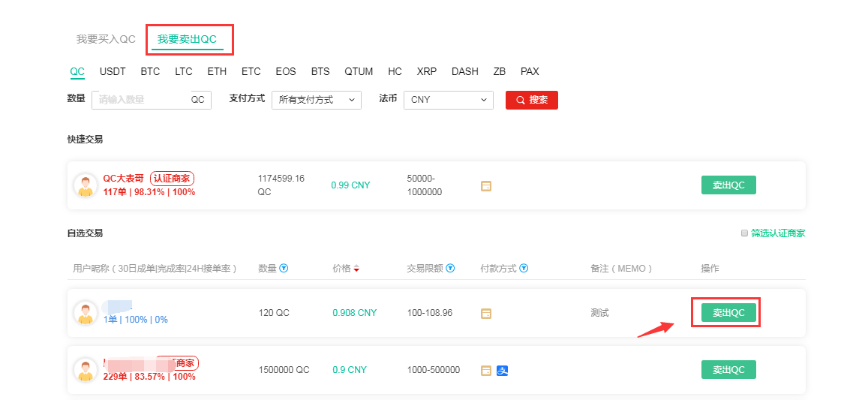Switch to the 我要买入QC tab
Image resolution: width=868 pixels, height=400 pixels.
tap(106, 39)
